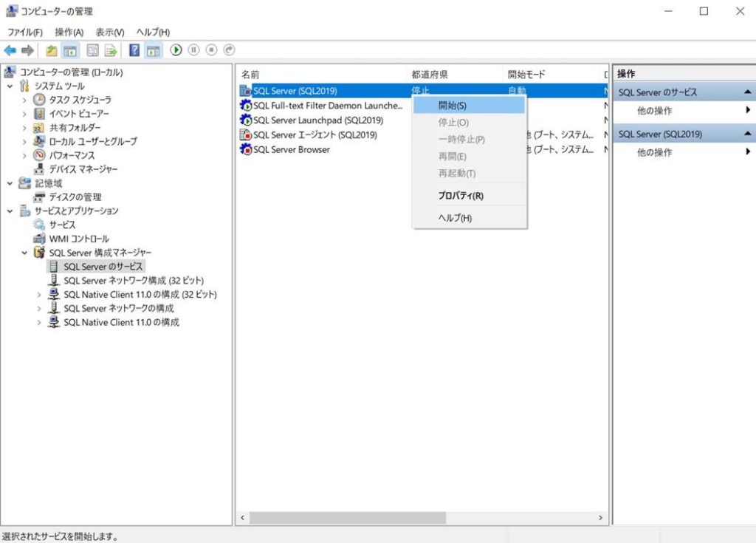
Task: Click the Refresh list toolbar icon
Action: point(92,50)
